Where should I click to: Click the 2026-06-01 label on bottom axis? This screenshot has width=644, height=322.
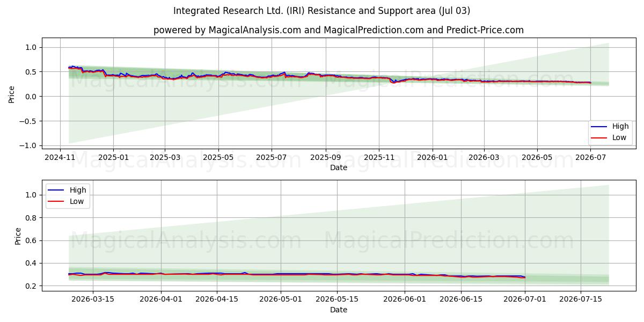[x=405, y=299]
